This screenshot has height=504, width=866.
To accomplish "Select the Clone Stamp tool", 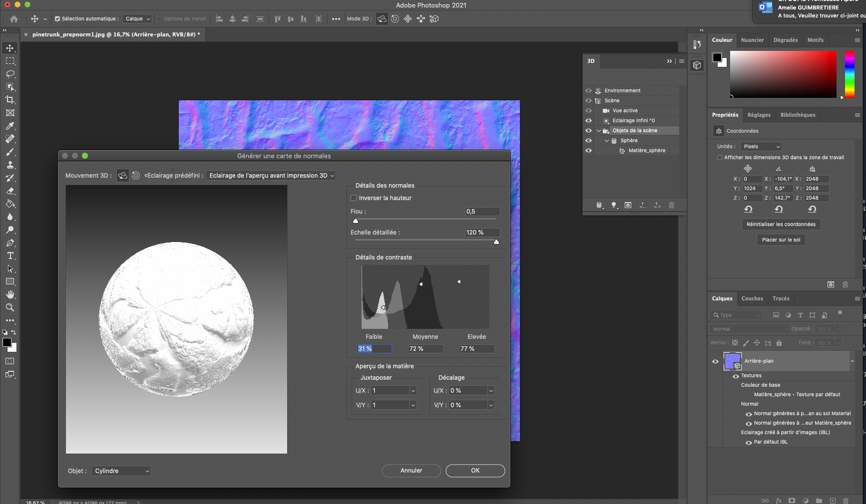I will (10, 165).
